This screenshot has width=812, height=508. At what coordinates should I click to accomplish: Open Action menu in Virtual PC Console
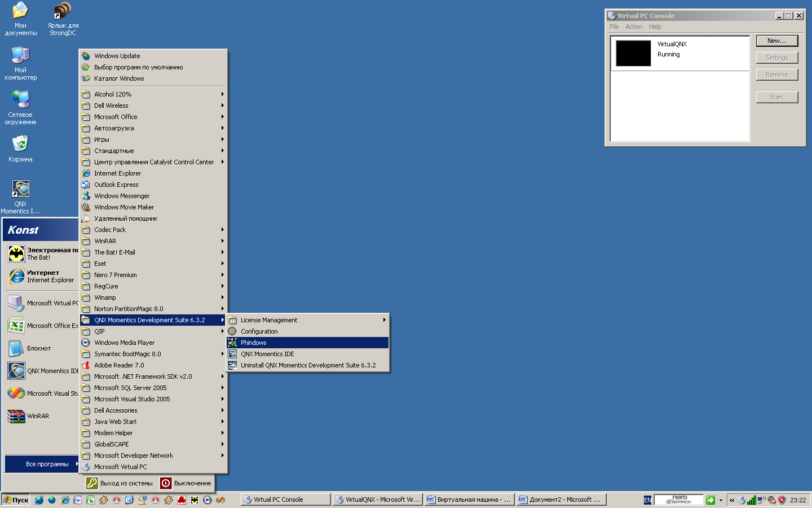click(x=634, y=27)
